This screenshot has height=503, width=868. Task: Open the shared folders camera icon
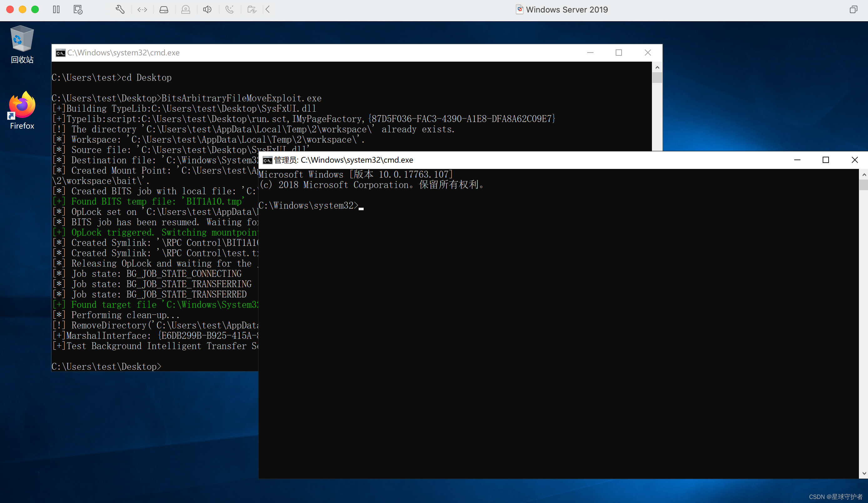click(x=252, y=9)
